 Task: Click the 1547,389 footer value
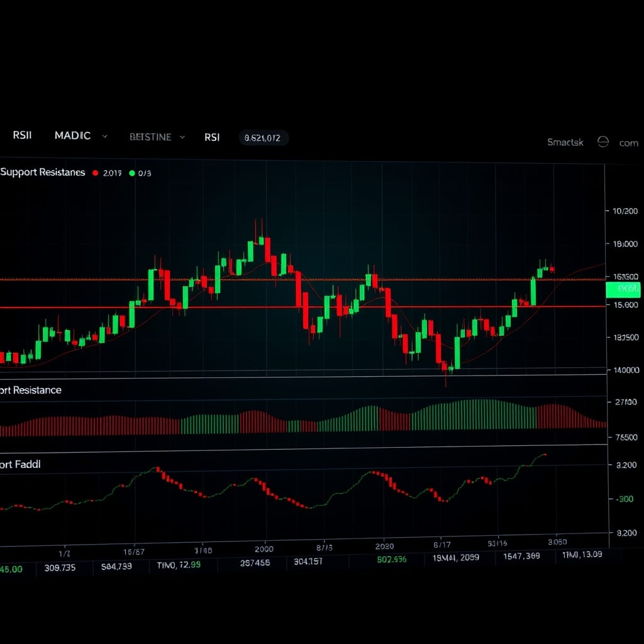click(x=521, y=556)
